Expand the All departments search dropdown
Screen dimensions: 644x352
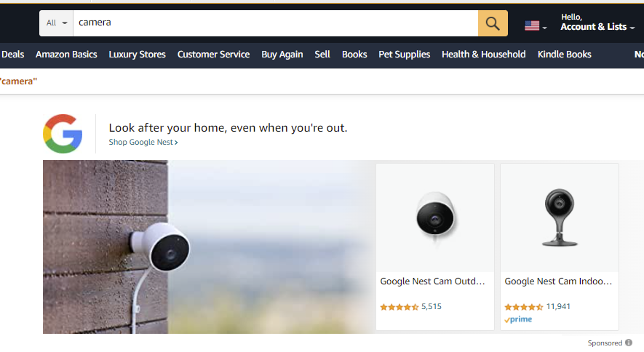pos(56,23)
